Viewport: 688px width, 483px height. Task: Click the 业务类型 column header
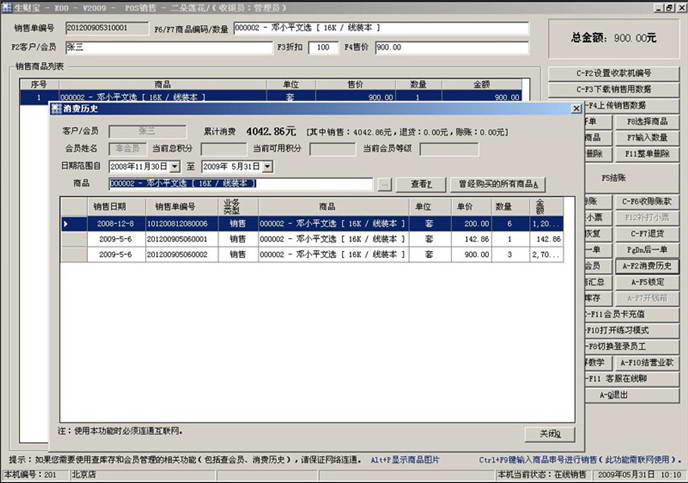(x=238, y=206)
